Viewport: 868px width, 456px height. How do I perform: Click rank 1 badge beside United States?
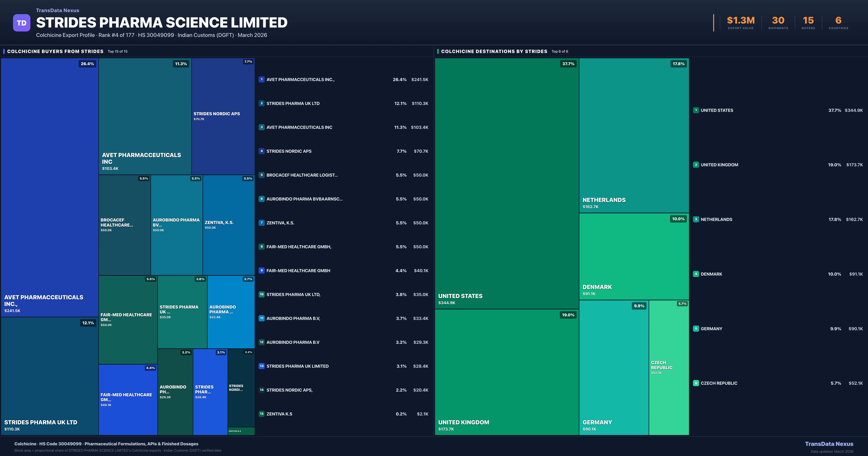click(x=696, y=110)
